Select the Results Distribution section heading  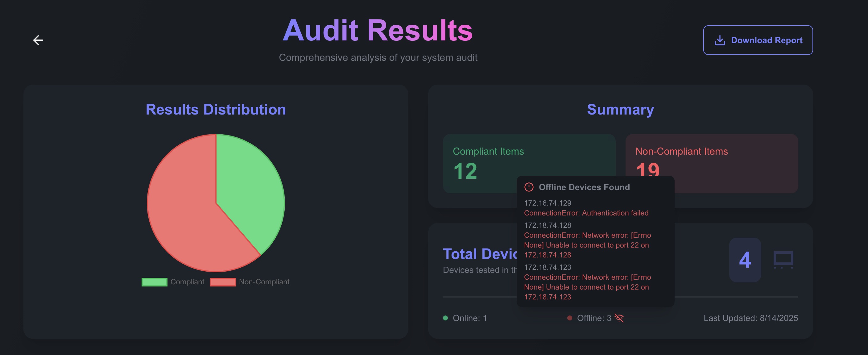click(216, 109)
